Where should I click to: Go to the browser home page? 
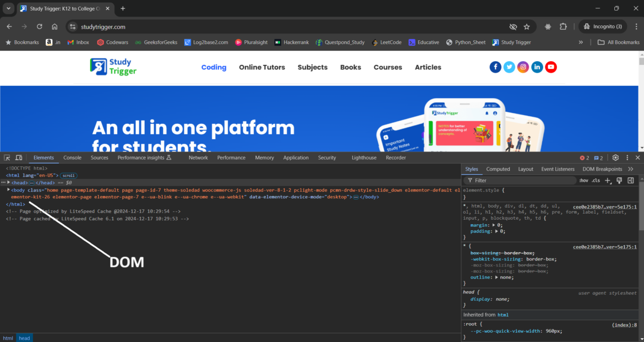(54, 26)
